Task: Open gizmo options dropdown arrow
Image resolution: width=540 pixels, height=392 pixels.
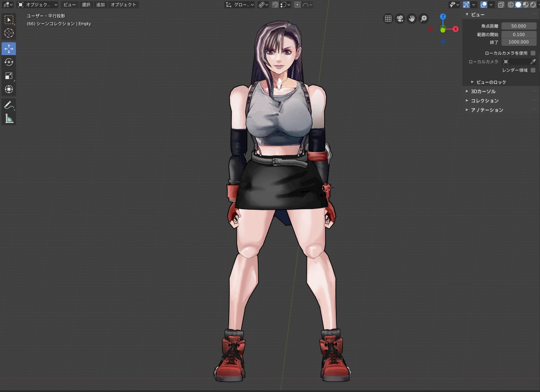Action: (474, 5)
